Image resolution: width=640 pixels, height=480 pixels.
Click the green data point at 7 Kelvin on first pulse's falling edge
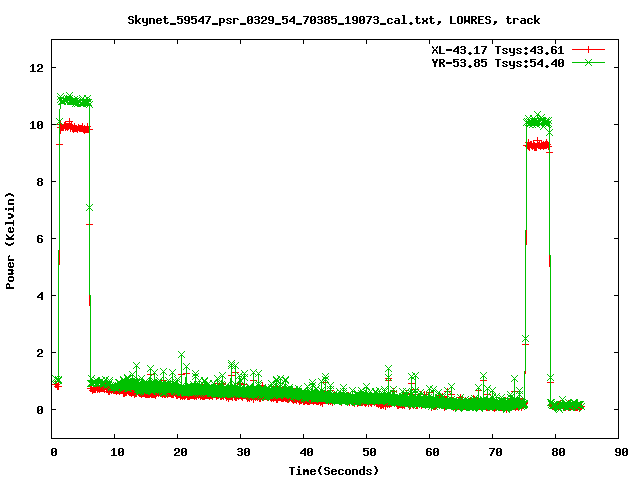89,208
